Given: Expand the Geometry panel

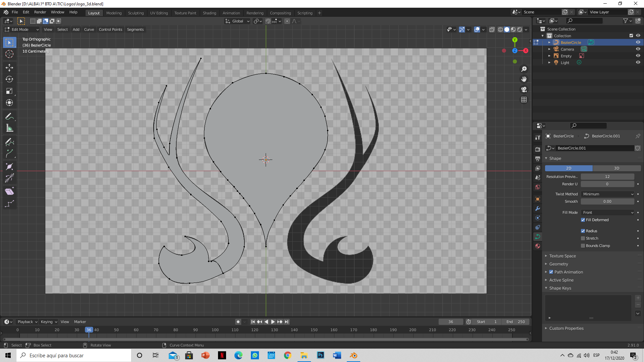Looking at the screenshot, I should pos(558,264).
